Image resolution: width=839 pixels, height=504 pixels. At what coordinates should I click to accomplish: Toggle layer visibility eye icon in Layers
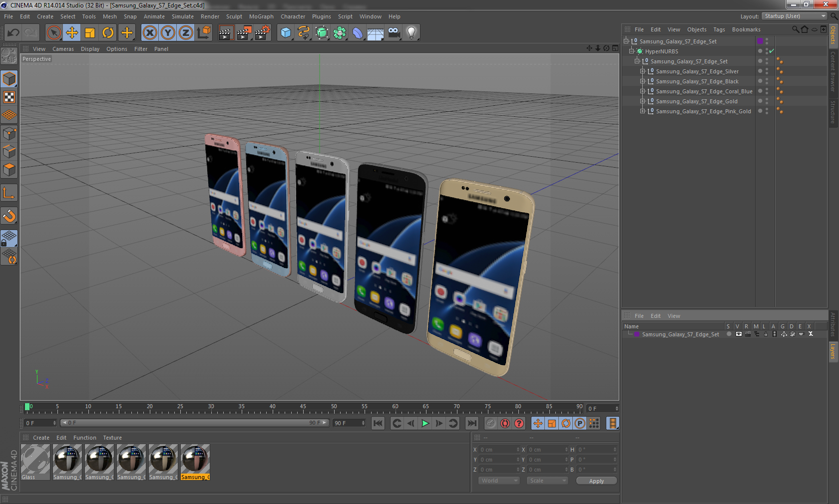click(739, 334)
